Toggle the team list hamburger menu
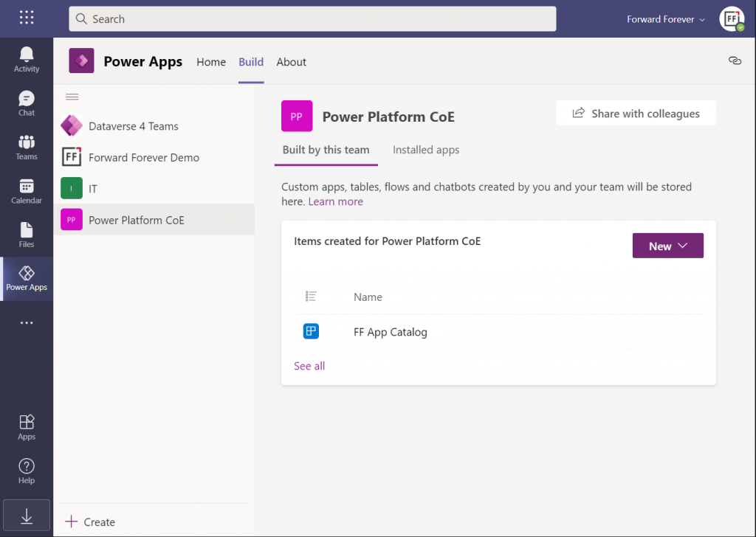Image resolution: width=756 pixels, height=537 pixels. 72,97
